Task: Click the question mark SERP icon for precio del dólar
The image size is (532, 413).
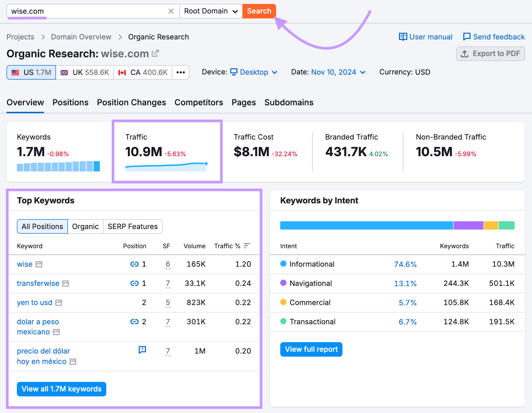Action: (142, 350)
